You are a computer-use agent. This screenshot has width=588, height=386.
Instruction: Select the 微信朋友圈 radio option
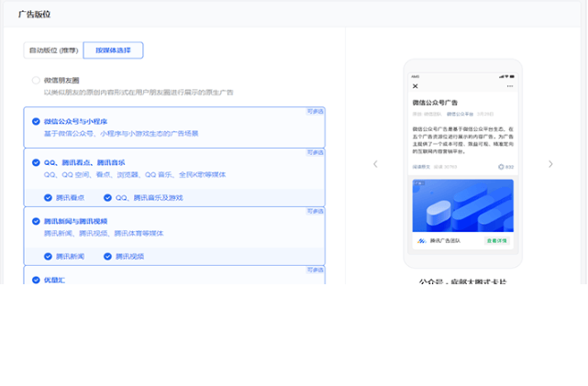(x=36, y=80)
